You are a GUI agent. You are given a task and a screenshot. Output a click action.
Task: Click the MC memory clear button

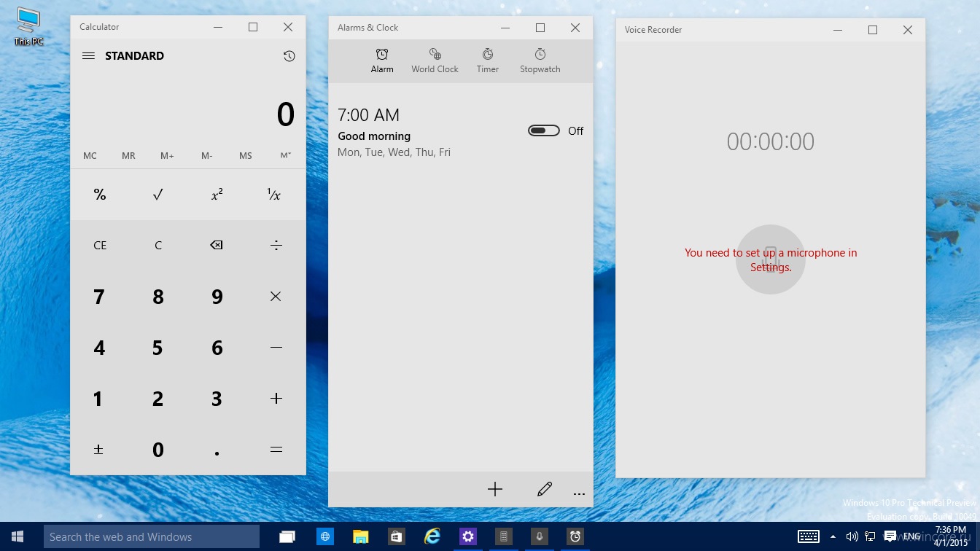[90, 156]
